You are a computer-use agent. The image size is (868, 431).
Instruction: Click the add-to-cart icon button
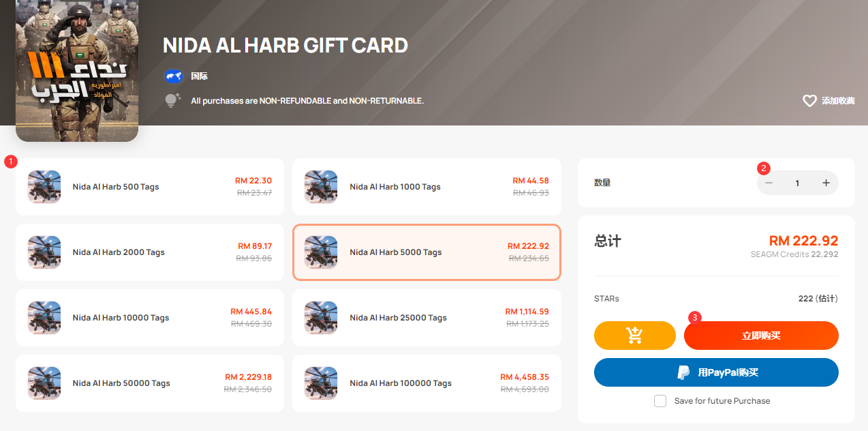tap(634, 336)
